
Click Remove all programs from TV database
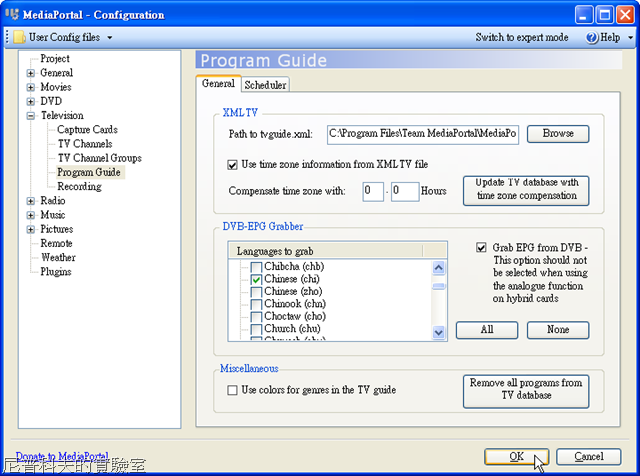pyautogui.click(x=526, y=391)
